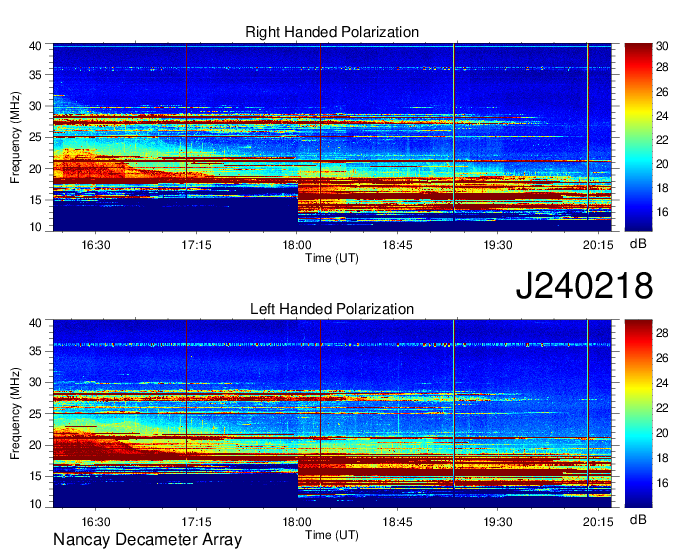Click the dB unit under right-handed colorbar
Viewport: 680px width, 552px height.
click(638, 244)
